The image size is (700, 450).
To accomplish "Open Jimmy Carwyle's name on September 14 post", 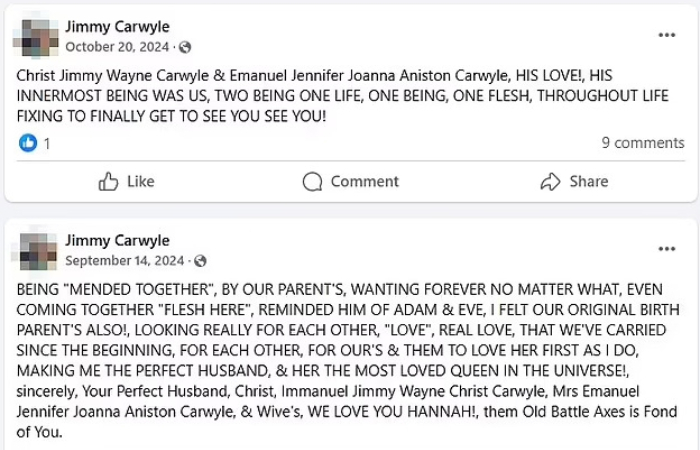I will (x=117, y=240).
